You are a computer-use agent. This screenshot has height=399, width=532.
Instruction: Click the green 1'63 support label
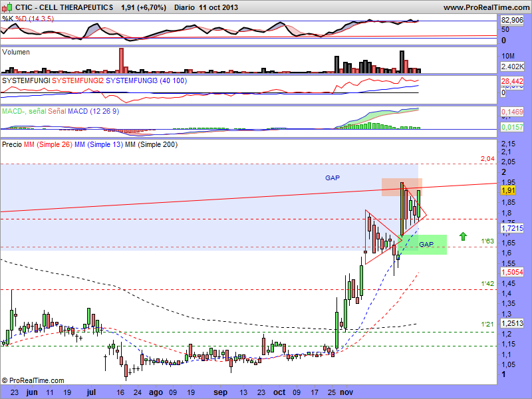click(x=487, y=241)
